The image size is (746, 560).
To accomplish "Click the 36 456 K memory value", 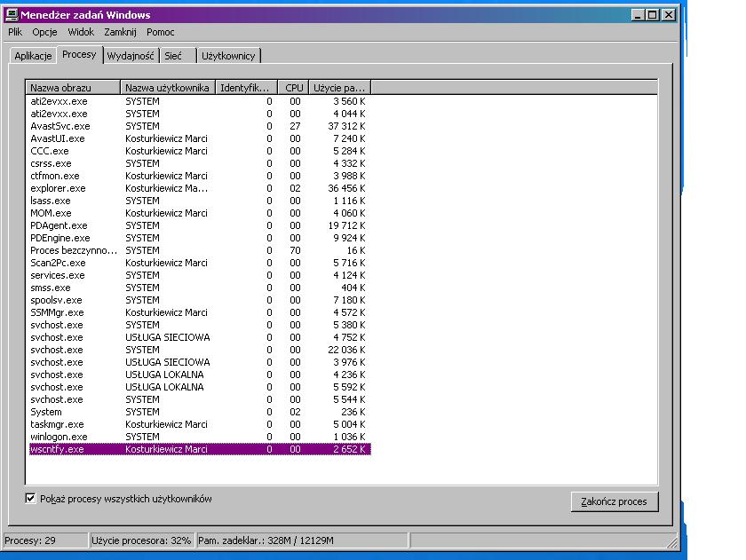I will (346, 188).
